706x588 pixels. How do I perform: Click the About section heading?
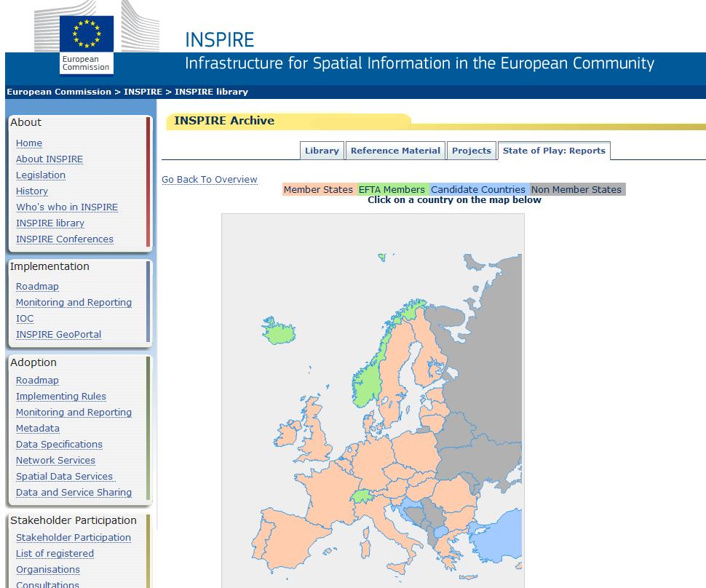coord(25,122)
